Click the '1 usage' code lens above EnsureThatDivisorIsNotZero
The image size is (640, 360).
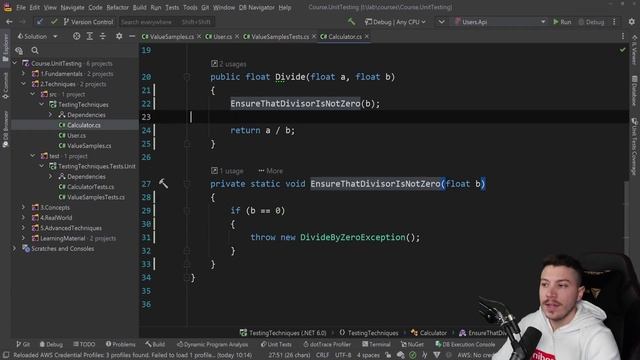(227, 171)
